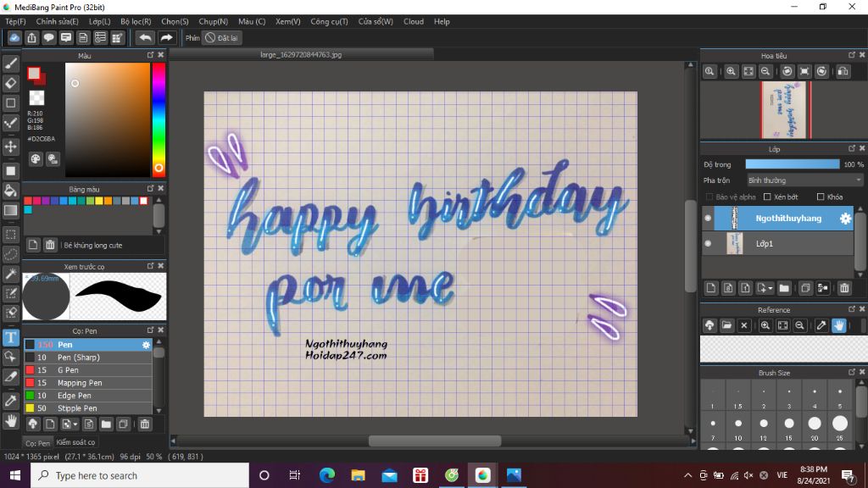Image resolution: width=868 pixels, height=488 pixels.
Task: Duplicate the current layer
Action: click(805, 288)
